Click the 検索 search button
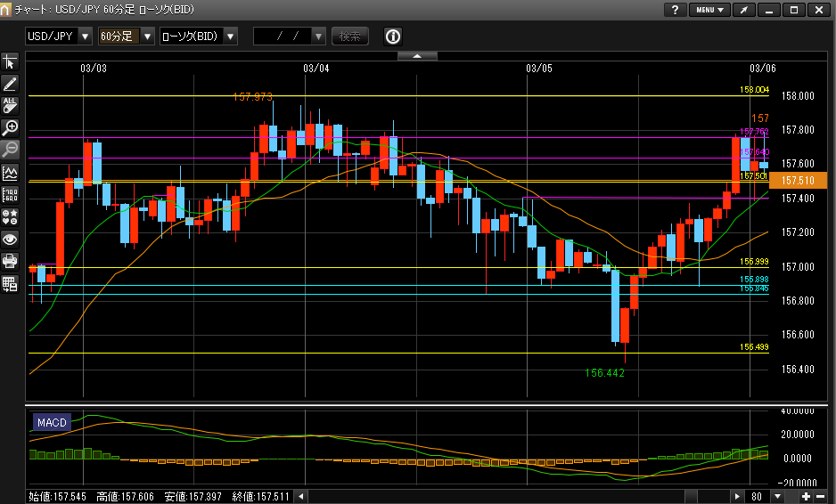 (x=349, y=37)
